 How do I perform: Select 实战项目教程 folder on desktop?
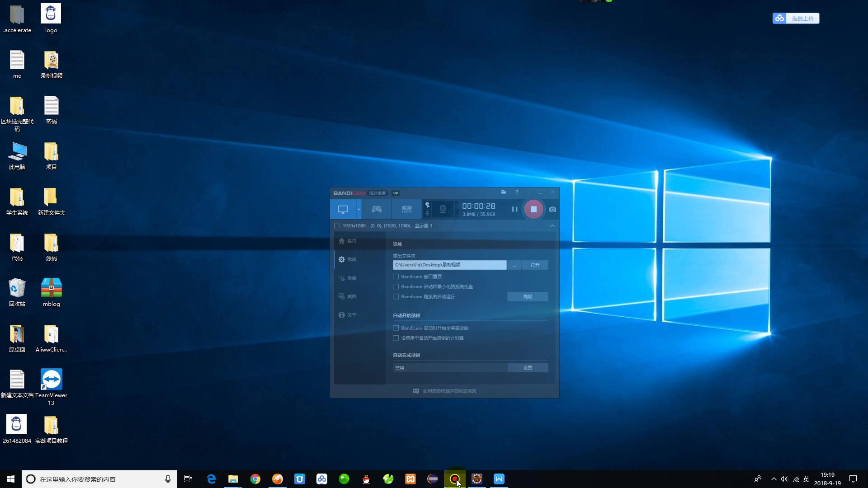(x=51, y=429)
